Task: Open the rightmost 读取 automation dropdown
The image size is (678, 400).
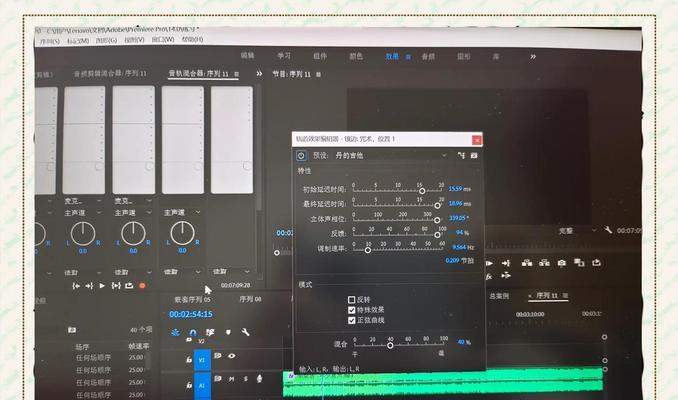Action: 231,272
